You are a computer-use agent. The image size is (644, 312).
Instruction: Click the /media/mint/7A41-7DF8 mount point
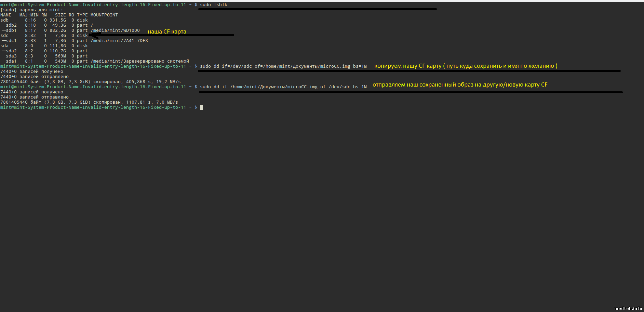pos(119,41)
